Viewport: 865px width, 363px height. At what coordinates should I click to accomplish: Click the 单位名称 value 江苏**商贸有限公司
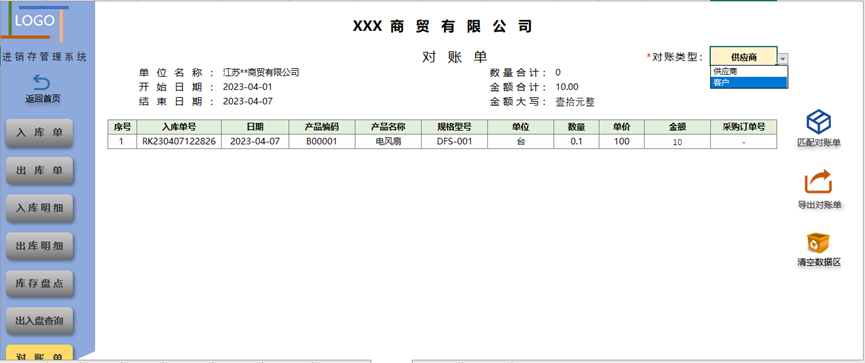pos(261,72)
